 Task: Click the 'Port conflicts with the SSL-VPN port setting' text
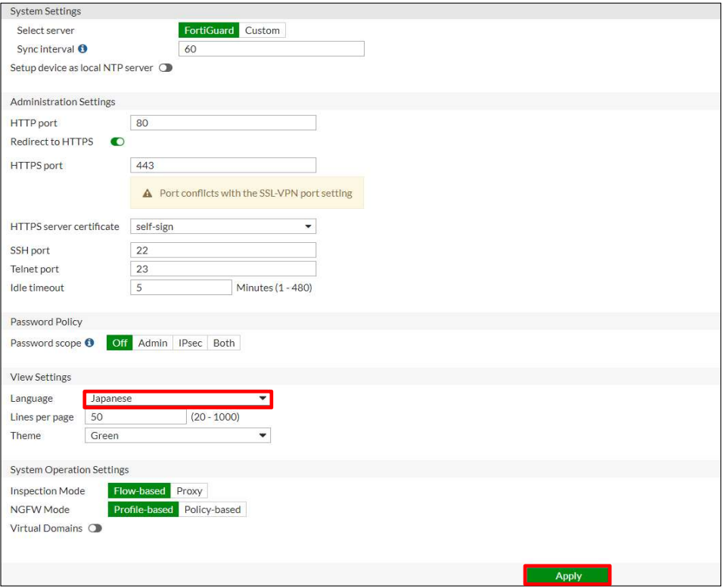click(256, 193)
